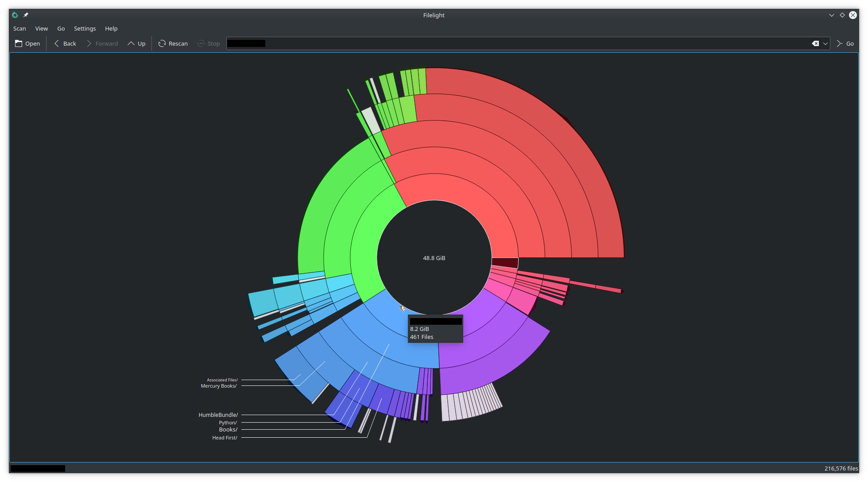This screenshot has width=868, height=482.
Task: Click the shade chevron in the title bar
Action: click(x=832, y=15)
